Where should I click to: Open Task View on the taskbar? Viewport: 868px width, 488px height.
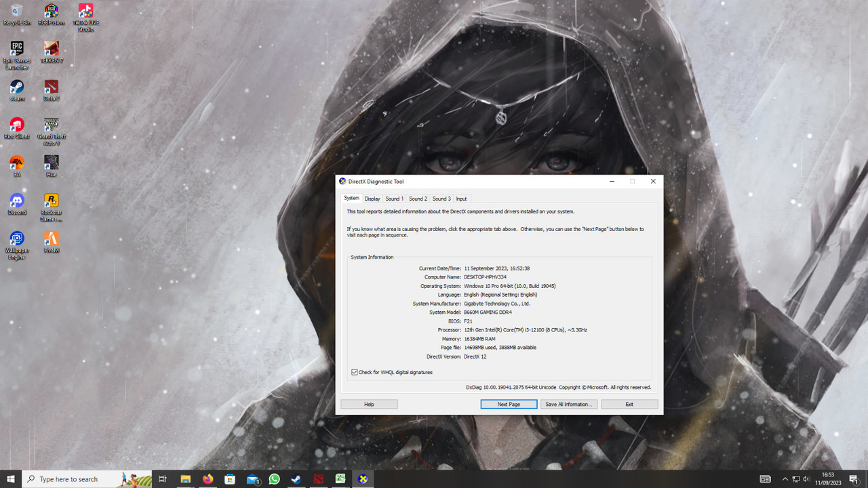[163, 479]
